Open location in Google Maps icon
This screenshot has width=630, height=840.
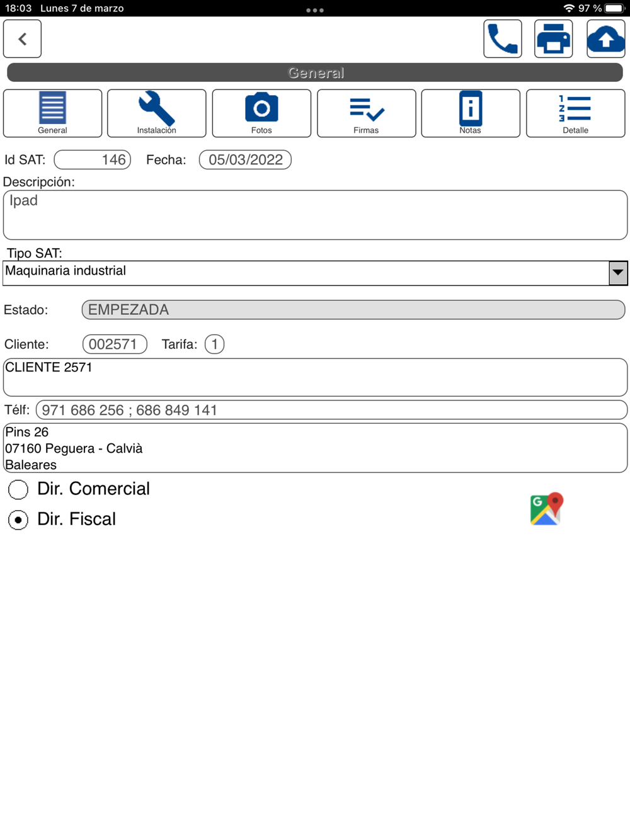point(546,509)
